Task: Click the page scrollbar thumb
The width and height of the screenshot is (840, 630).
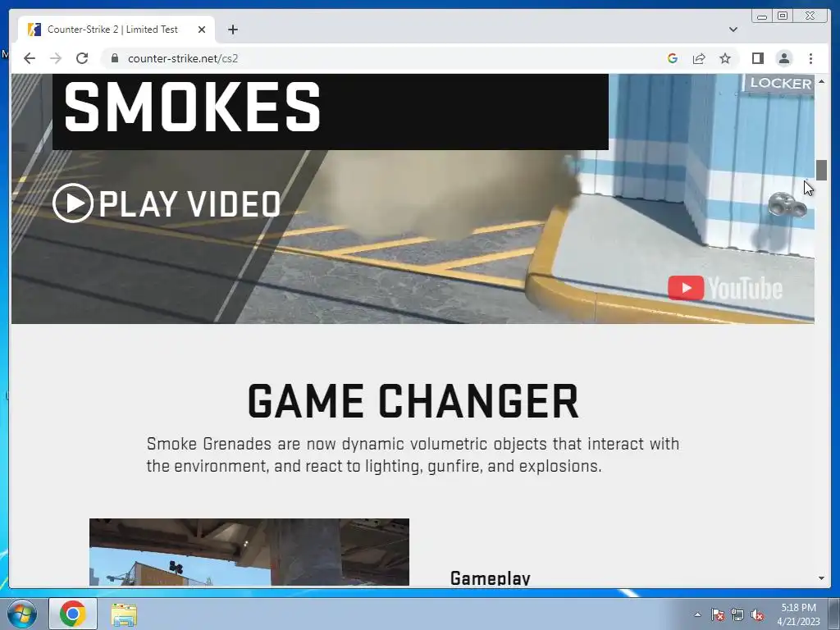Action: point(821,170)
